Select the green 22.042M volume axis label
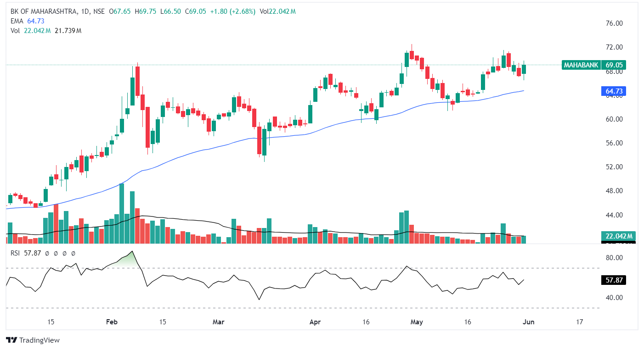 pyautogui.click(x=617, y=236)
